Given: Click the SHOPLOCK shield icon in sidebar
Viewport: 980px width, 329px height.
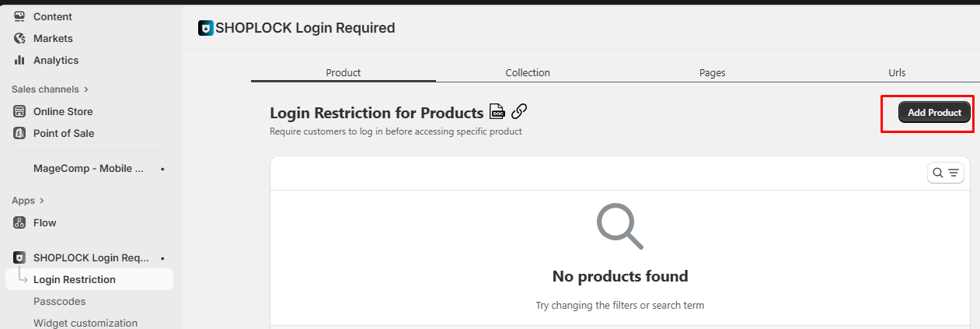Looking at the screenshot, I should (19, 257).
